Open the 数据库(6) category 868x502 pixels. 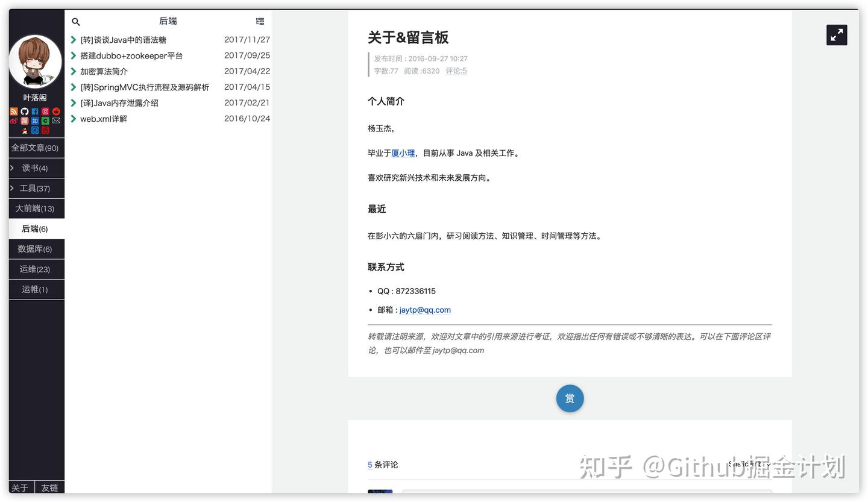point(36,249)
